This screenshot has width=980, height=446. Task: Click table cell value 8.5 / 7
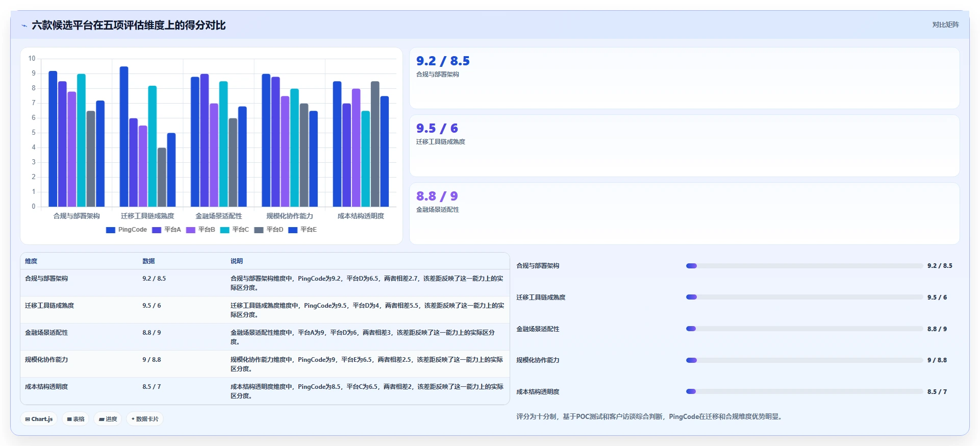pos(152,387)
